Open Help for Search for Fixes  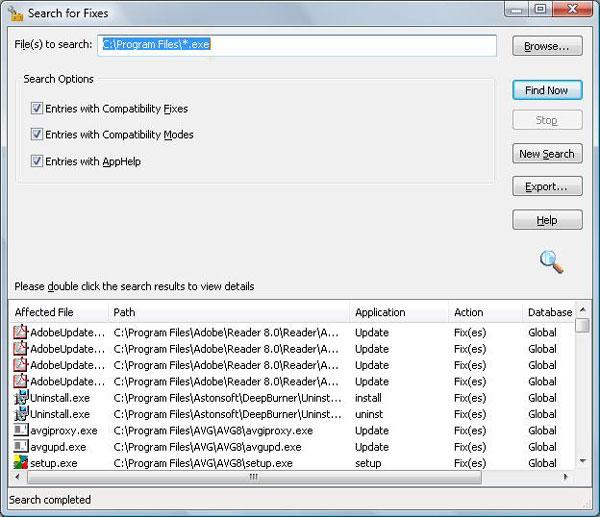pyautogui.click(x=547, y=220)
